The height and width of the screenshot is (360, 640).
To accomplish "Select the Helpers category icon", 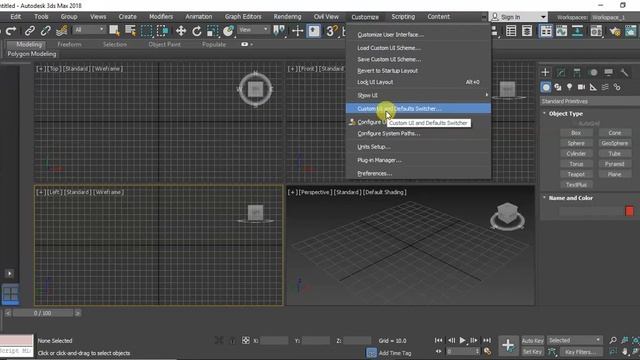I will (593, 87).
